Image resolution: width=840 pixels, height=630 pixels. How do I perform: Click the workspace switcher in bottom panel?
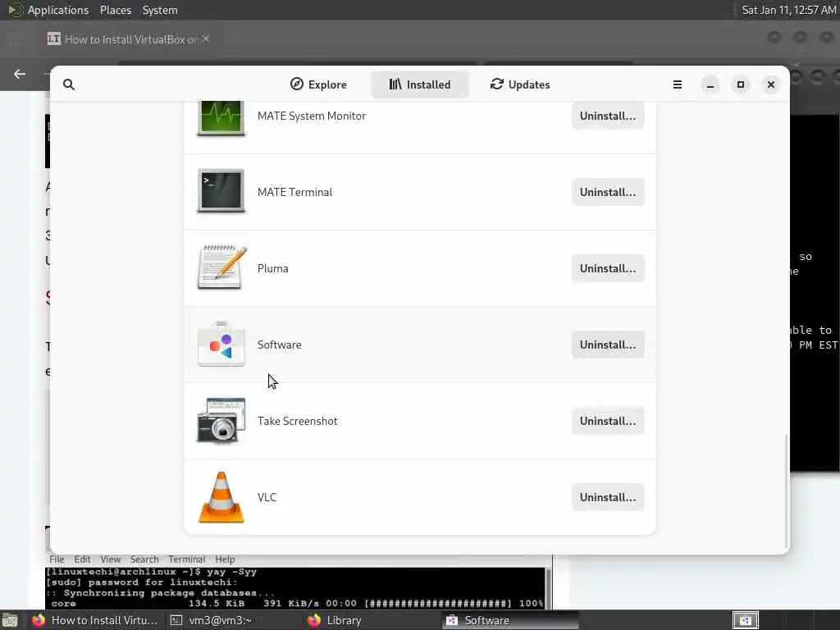746,620
